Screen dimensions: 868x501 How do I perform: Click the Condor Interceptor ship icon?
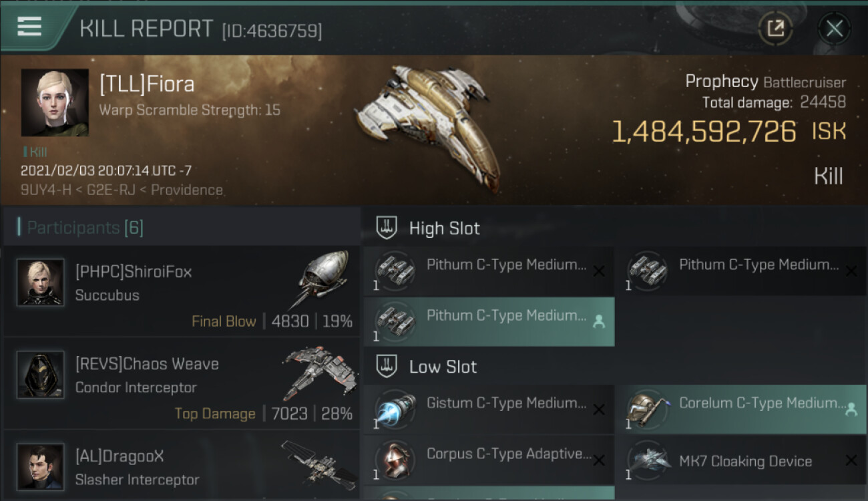pos(319,371)
